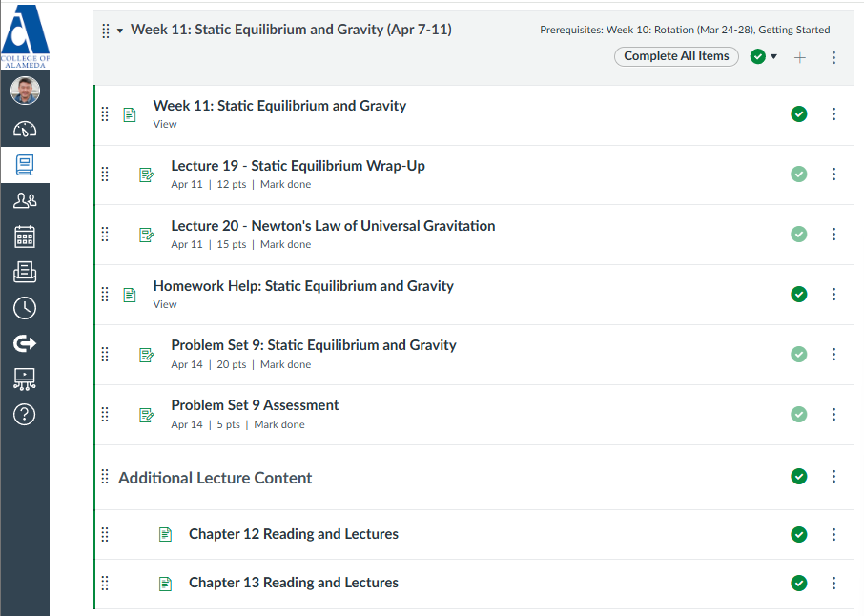This screenshot has width=864, height=616.
Task: Toggle published status of Lecture 19
Action: (x=799, y=175)
